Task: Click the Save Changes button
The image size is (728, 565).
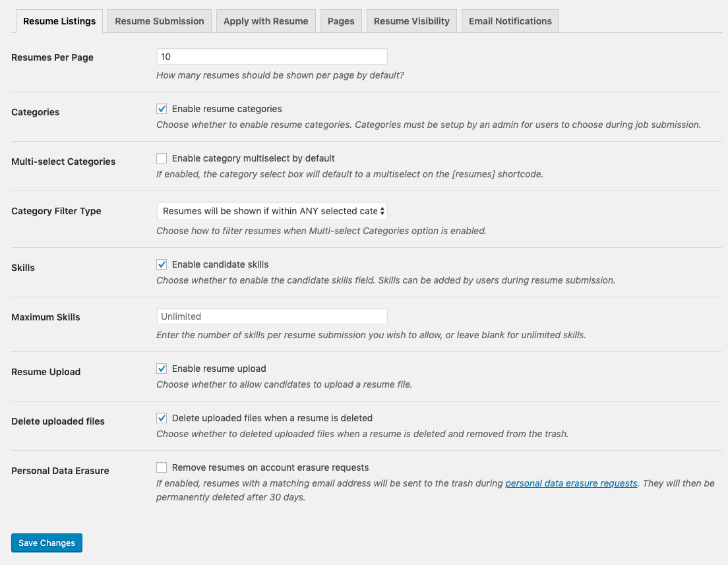Action: 47,543
